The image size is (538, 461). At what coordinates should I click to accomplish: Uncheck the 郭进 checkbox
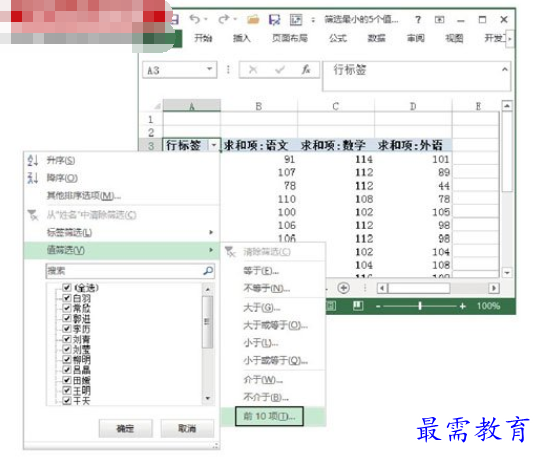(x=67, y=318)
